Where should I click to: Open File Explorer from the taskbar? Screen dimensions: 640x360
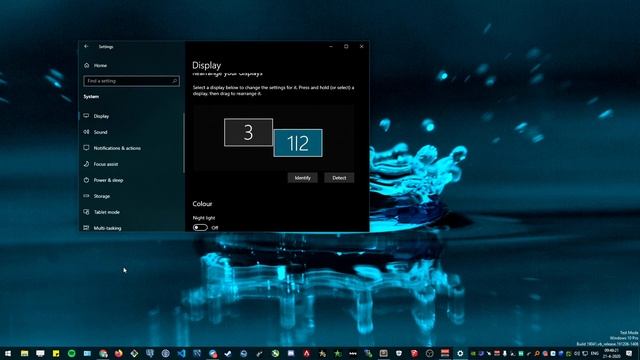(x=24, y=353)
